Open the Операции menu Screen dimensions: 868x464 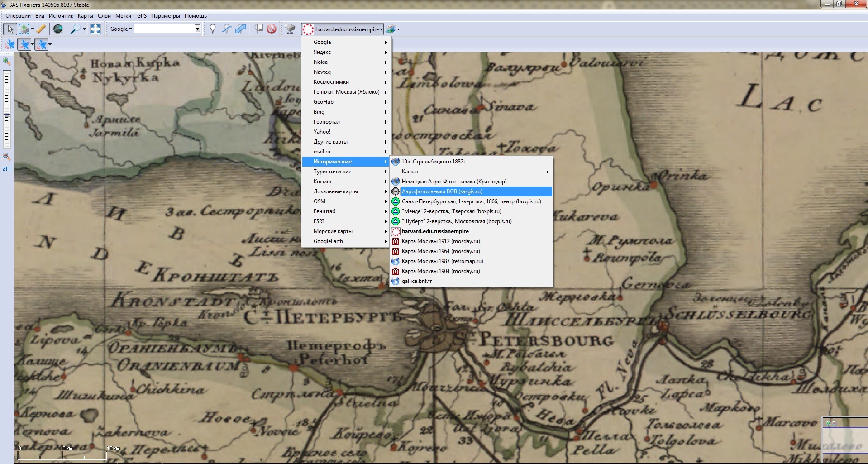click(18, 16)
